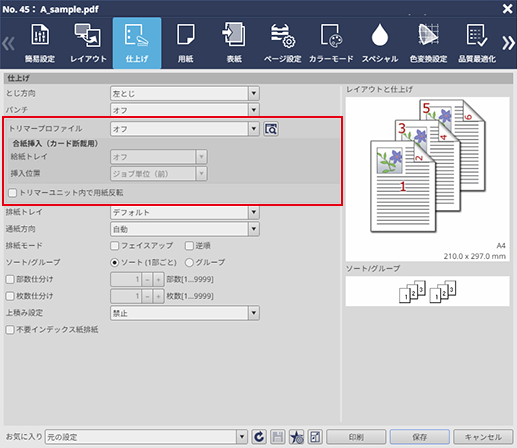Click the 保存 button

420,437
